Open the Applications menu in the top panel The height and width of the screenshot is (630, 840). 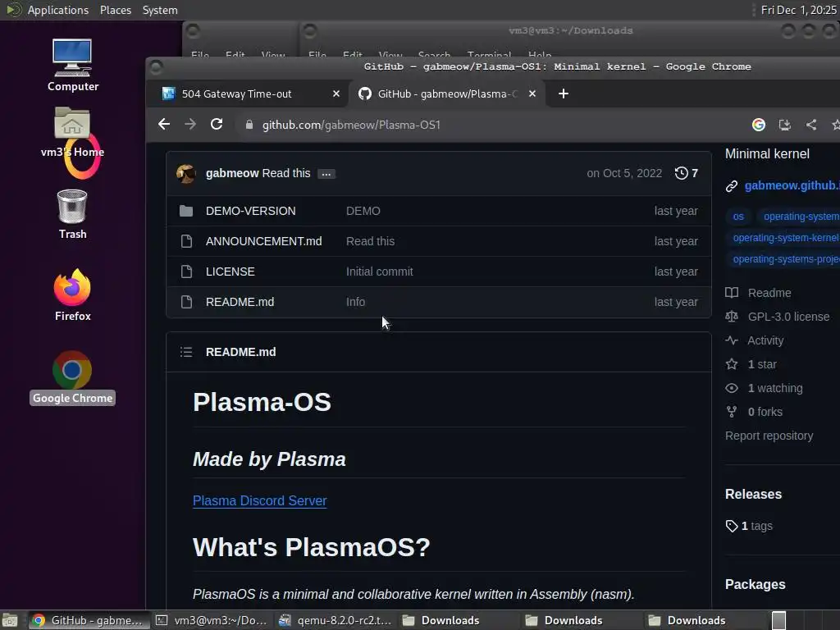58,10
